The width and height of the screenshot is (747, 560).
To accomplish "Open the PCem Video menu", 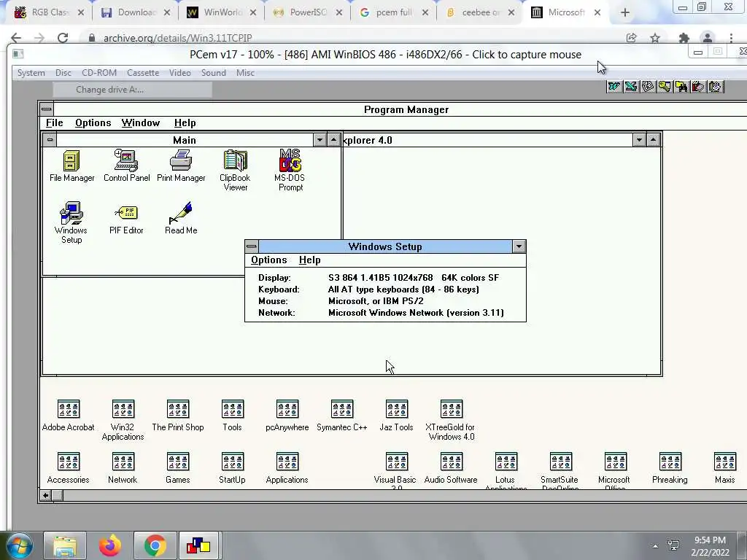I will [x=179, y=73].
